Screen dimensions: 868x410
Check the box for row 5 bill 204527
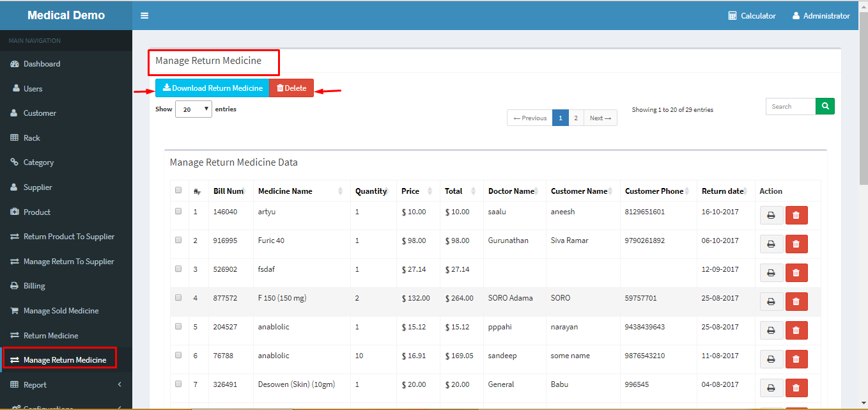click(178, 326)
